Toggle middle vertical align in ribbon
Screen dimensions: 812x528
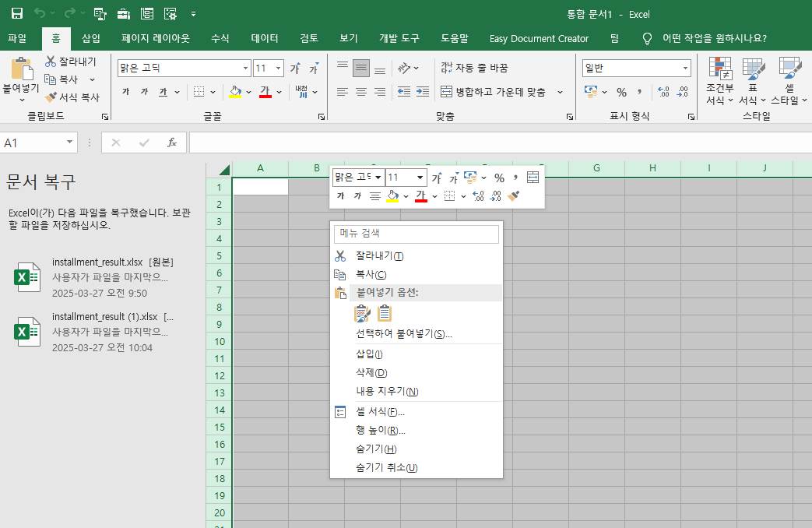point(361,68)
